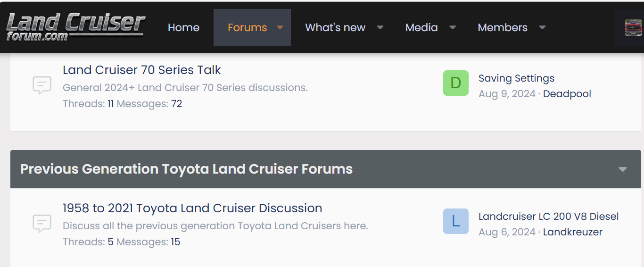The width and height of the screenshot is (644, 267).
Task: Open the Landcruiser LC 200 V8 Diesel thread
Action: coord(548,217)
